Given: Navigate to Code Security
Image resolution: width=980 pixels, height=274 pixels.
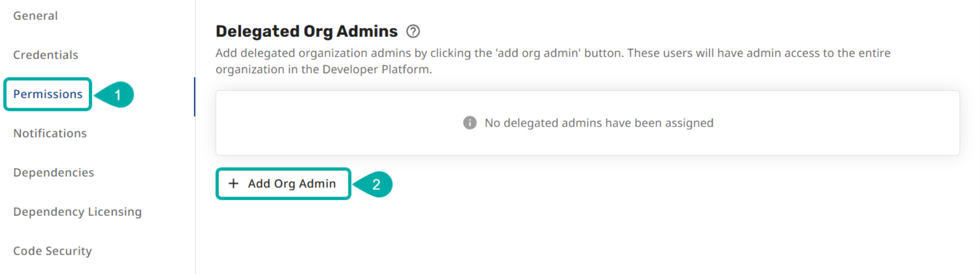Looking at the screenshot, I should (52, 251).
